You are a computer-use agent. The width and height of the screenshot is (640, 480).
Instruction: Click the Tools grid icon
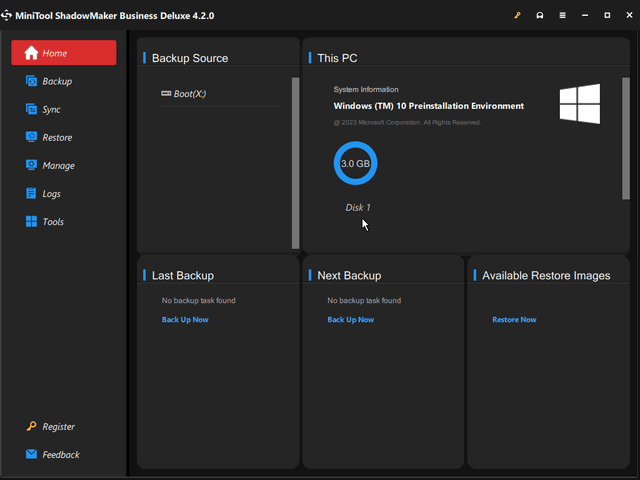[31, 221]
